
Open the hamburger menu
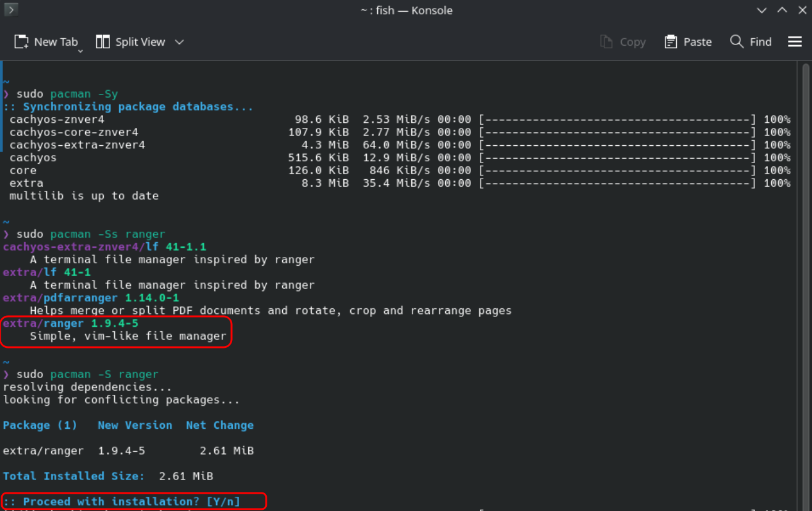(795, 42)
